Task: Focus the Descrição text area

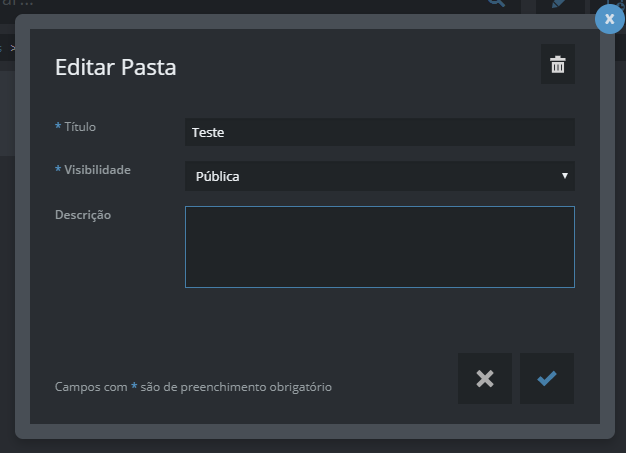Action: (379, 247)
